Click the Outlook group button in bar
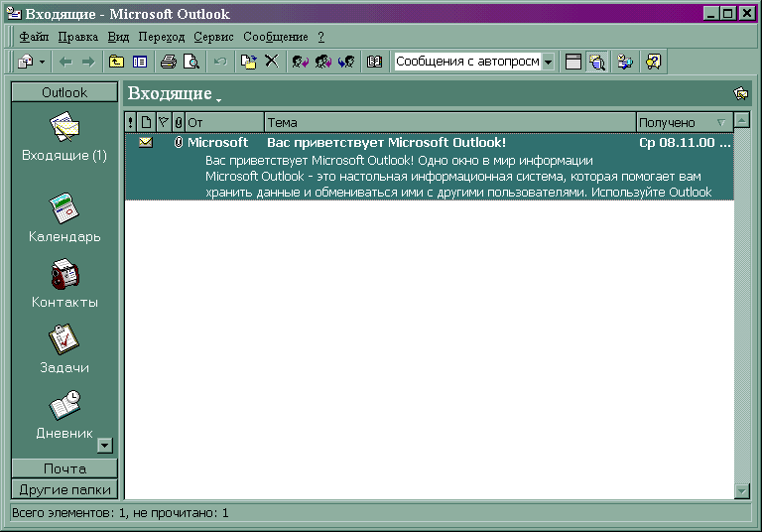 click(64, 92)
